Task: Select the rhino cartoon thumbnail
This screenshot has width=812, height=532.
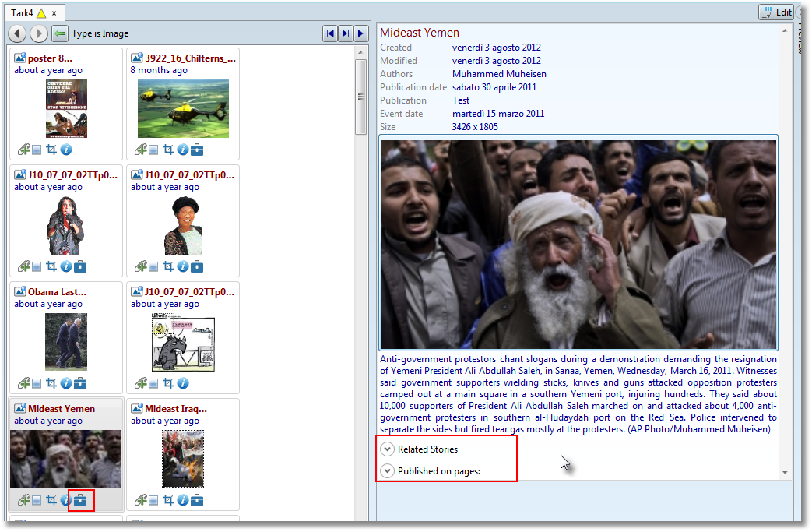Action: [183, 343]
